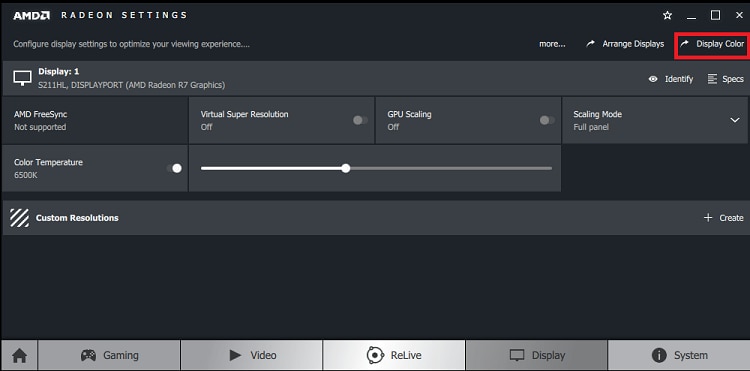Maximize the Radeon Settings window
Viewport: 750px width, 371px height.
(715, 15)
